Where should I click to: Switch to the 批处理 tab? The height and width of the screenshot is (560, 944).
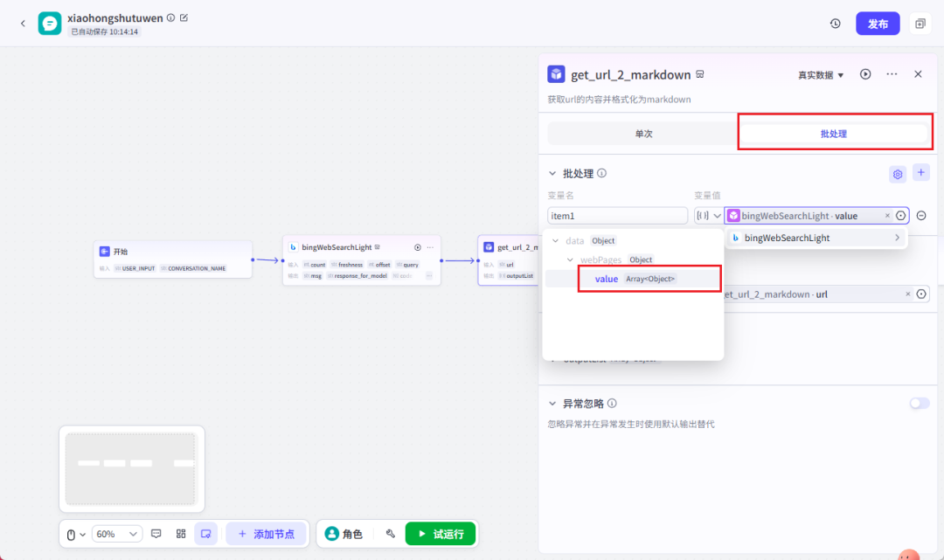[833, 134]
